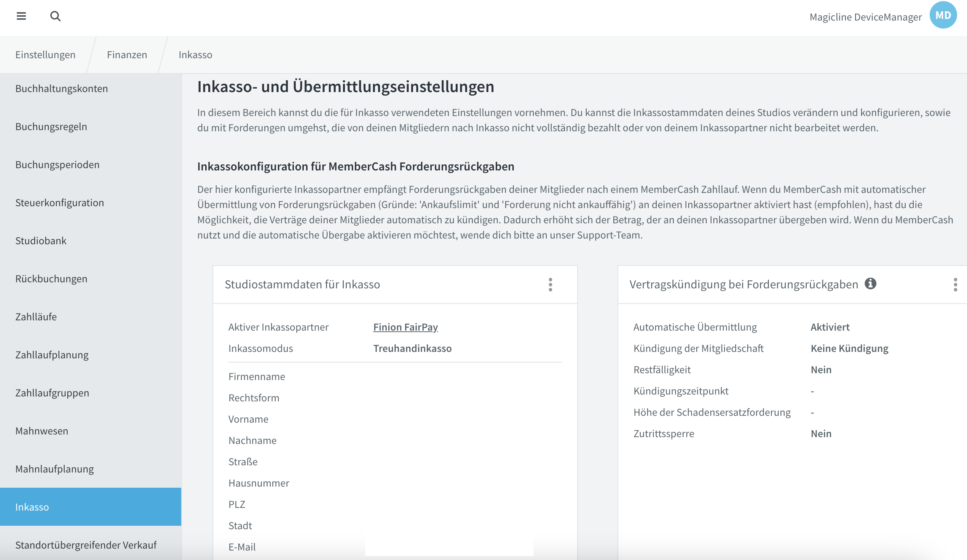Click the Keine Kündigung value
Image resolution: width=967 pixels, height=560 pixels.
850,348
